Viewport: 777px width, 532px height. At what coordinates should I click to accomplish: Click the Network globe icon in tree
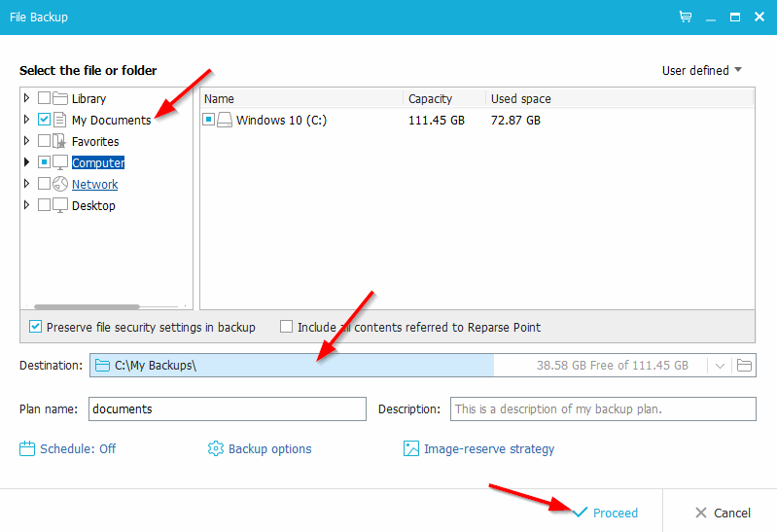coord(60,184)
